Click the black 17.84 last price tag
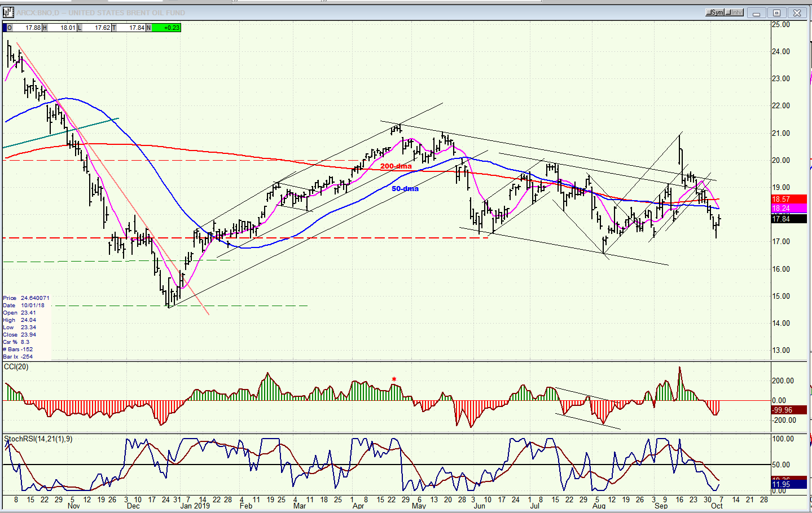 [x=789, y=219]
